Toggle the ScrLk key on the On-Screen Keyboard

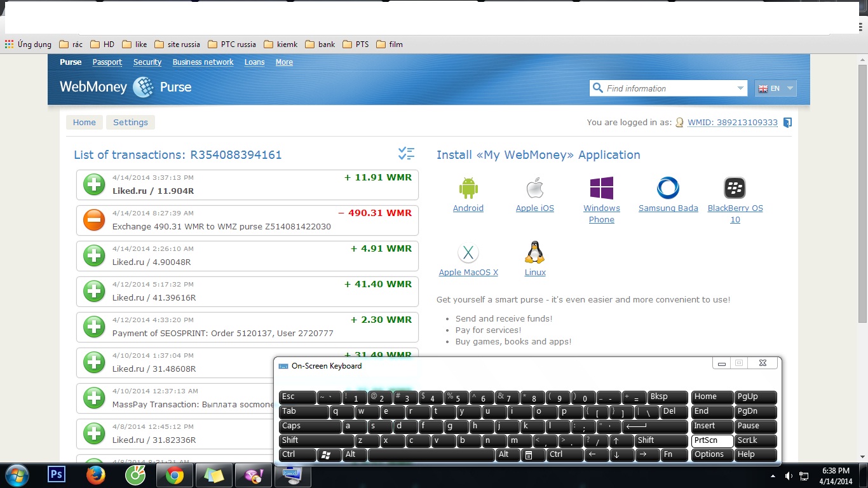pyautogui.click(x=756, y=441)
